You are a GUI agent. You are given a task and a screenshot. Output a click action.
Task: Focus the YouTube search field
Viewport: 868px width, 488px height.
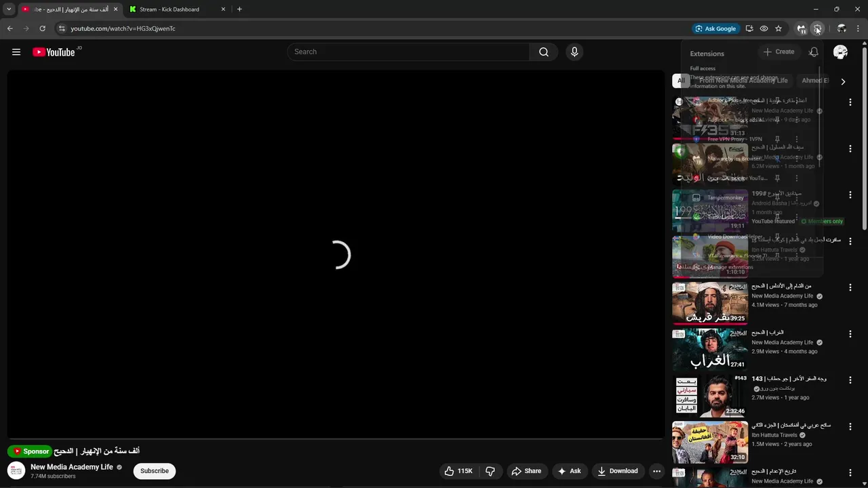click(409, 52)
